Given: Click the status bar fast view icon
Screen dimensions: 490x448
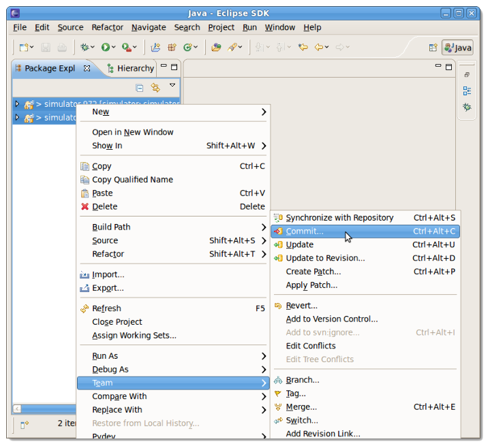Looking at the screenshot, I should [x=25, y=425].
